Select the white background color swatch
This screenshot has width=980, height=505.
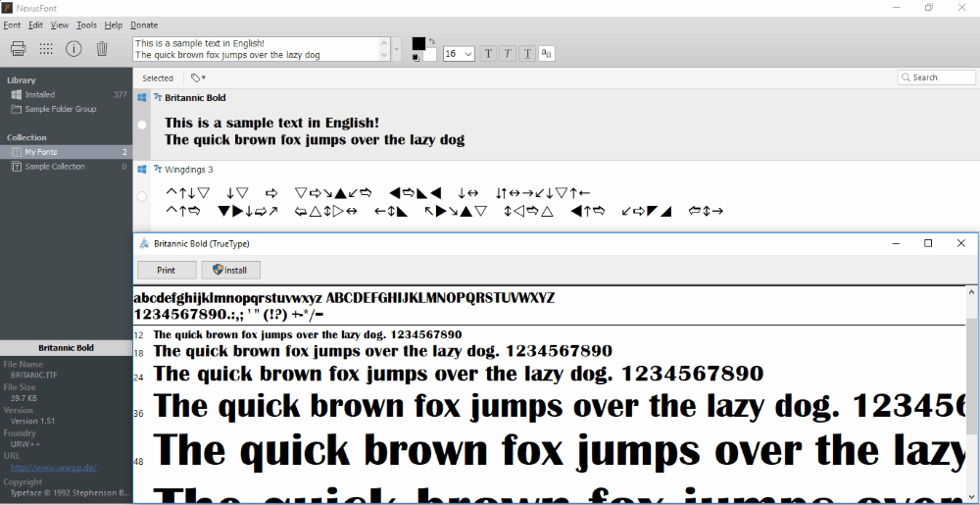tap(429, 54)
